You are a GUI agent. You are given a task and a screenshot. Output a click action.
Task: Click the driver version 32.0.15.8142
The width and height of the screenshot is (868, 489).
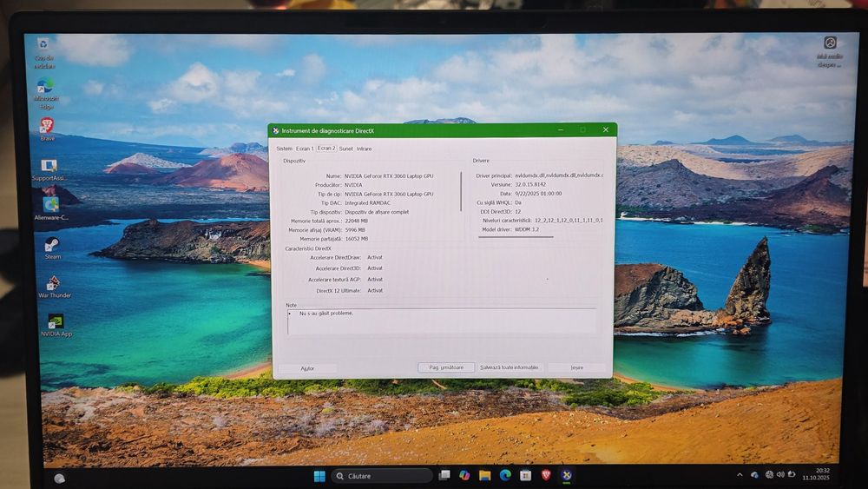[x=530, y=184]
